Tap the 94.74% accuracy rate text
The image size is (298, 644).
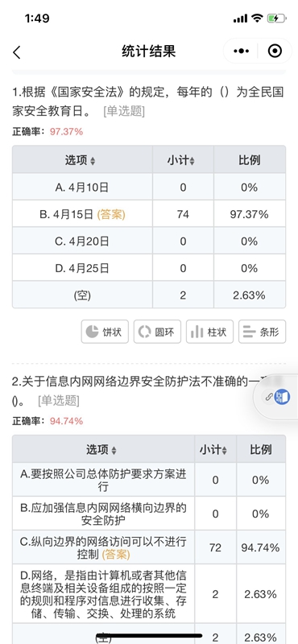click(x=67, y=421)
